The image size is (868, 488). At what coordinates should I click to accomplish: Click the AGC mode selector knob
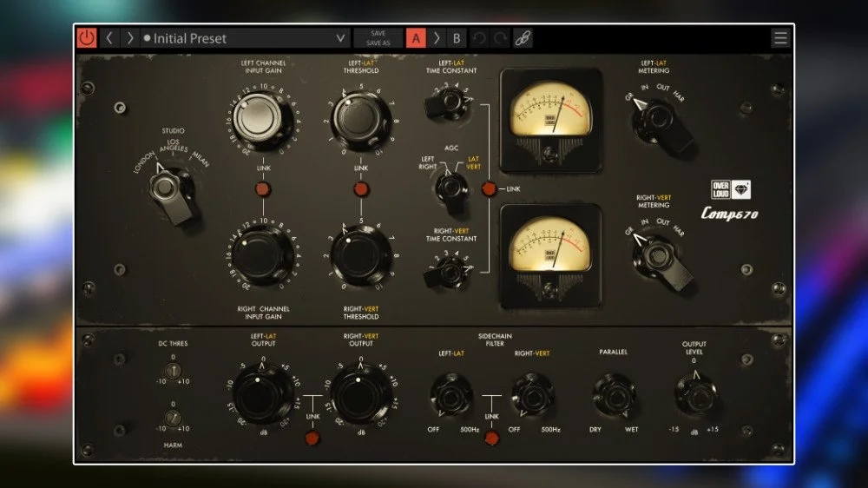452,191
